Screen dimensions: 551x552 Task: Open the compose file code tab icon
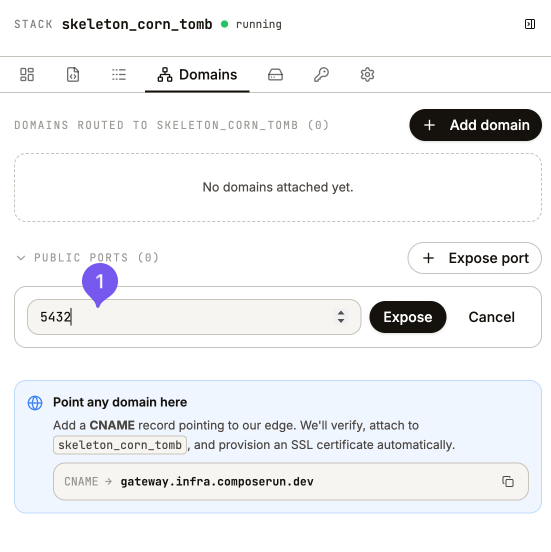73,75
